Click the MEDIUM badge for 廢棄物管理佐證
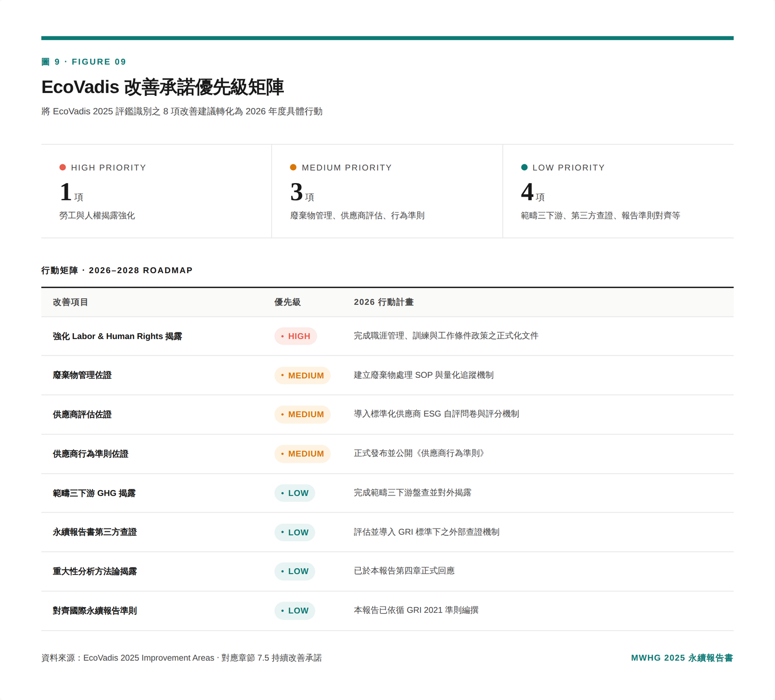Image resolution: width=775 pixels, height=700 pixels. point(302,375)
